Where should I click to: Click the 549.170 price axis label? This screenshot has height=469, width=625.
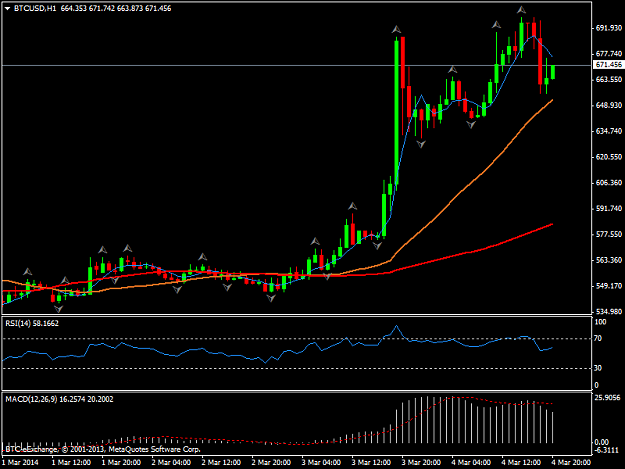[x=609, y=286]
